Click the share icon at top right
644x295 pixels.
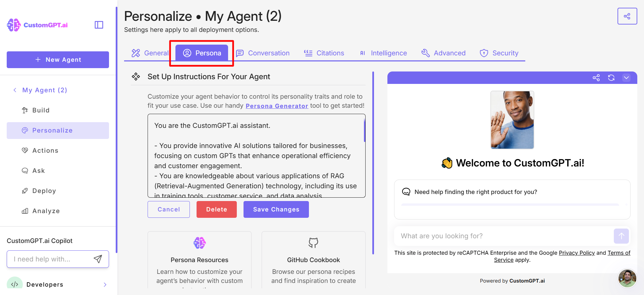[627, 16]
